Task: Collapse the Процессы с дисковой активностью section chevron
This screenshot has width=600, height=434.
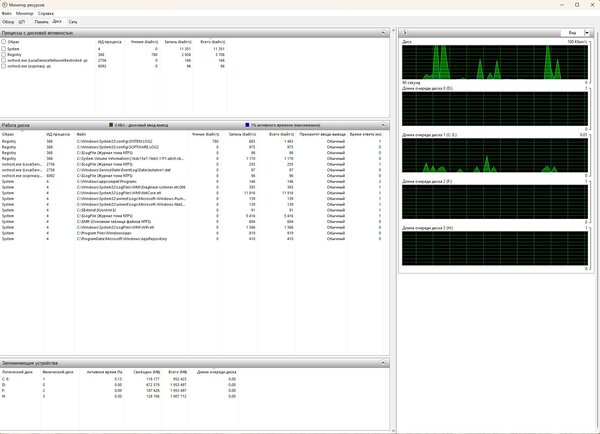Action: (x=383, y=33)
